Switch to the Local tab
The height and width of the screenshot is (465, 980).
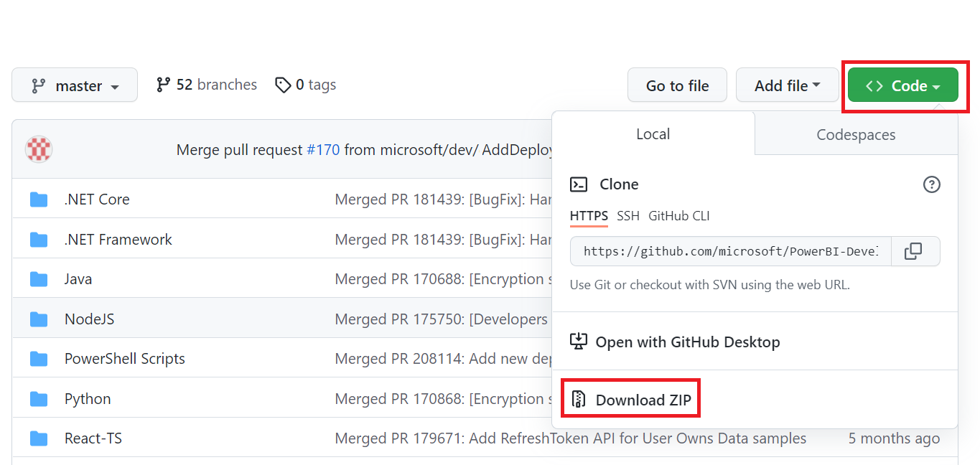(653, 134)
